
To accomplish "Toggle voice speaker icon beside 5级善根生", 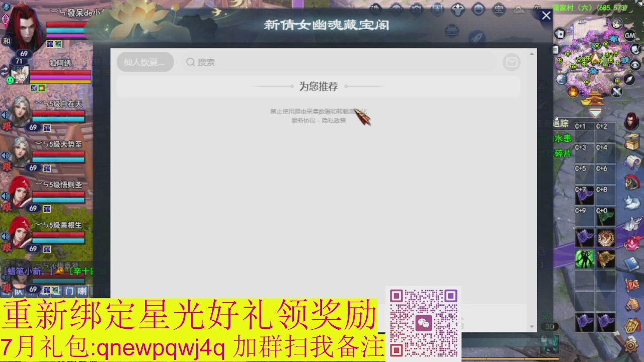I will click(x=5, y=236).
